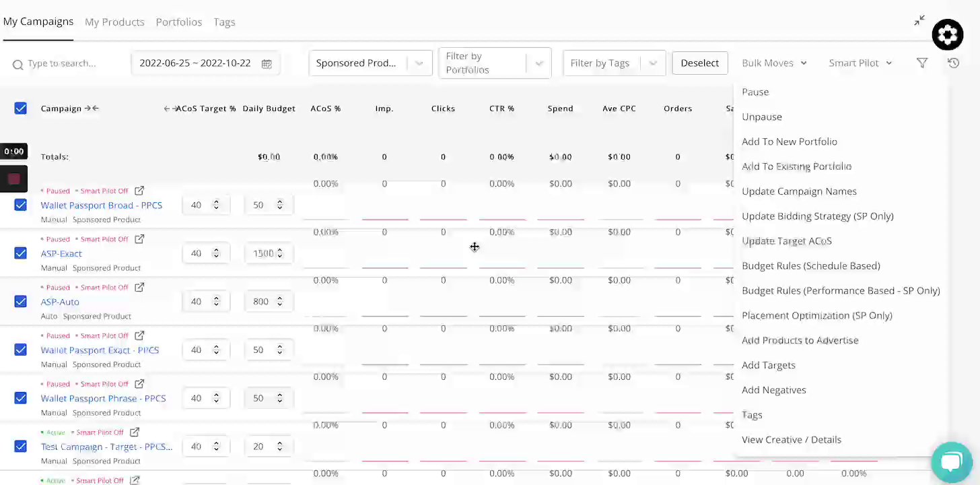Uncheck the ASP-Auto campaign checkbox
980x485 pixels.
coord(21,301)
